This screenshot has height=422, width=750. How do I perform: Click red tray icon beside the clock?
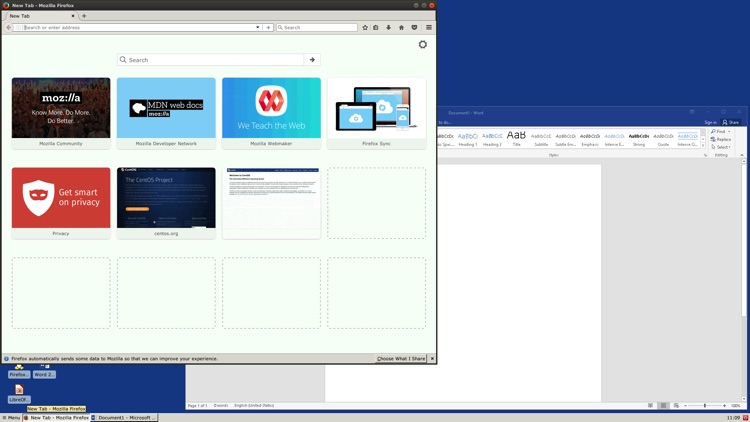pyautogui.click(x=745, y=418)
